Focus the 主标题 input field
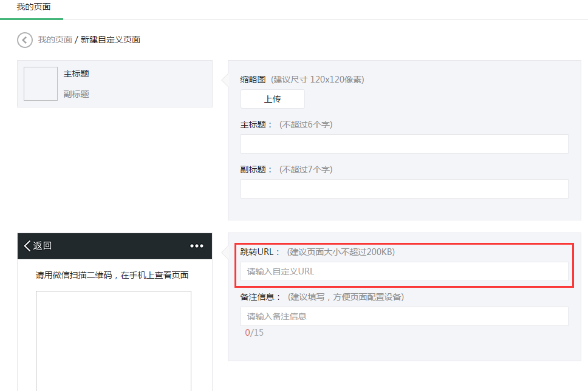588x391 pixels. coord(405,144)
